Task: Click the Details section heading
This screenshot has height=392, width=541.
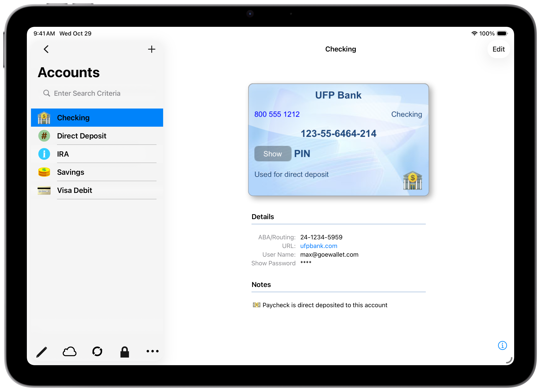Action: (x=263, y=217)
